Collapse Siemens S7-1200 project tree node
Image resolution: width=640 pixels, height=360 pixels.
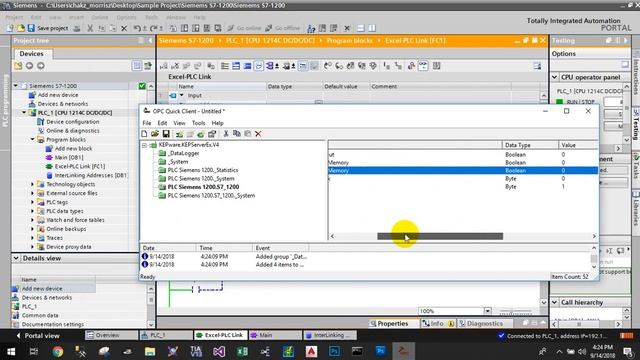pos(16,86)
